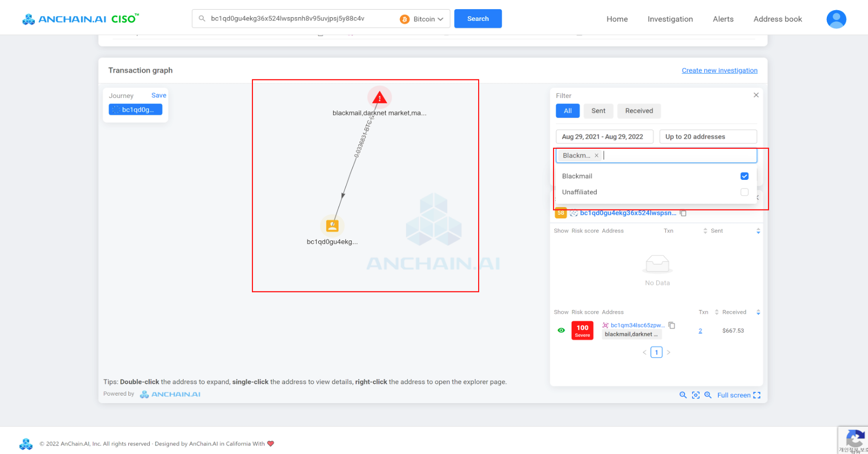Click the bc1qd0g... journey chip
The height and width of the screenshot is (454, 868).
[135, 110]
